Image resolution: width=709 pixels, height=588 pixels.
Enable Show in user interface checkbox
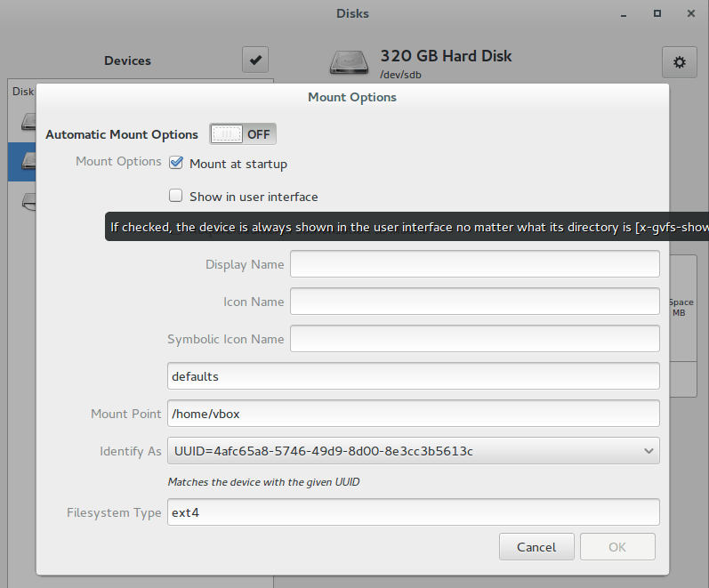(x=176, y=197)
